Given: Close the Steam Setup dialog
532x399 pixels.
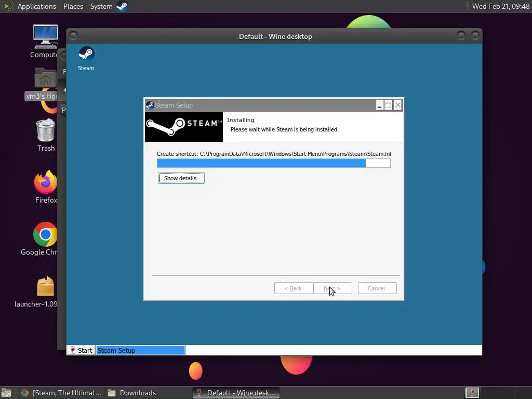Looking at the screenshot, I should coord(397,105).
